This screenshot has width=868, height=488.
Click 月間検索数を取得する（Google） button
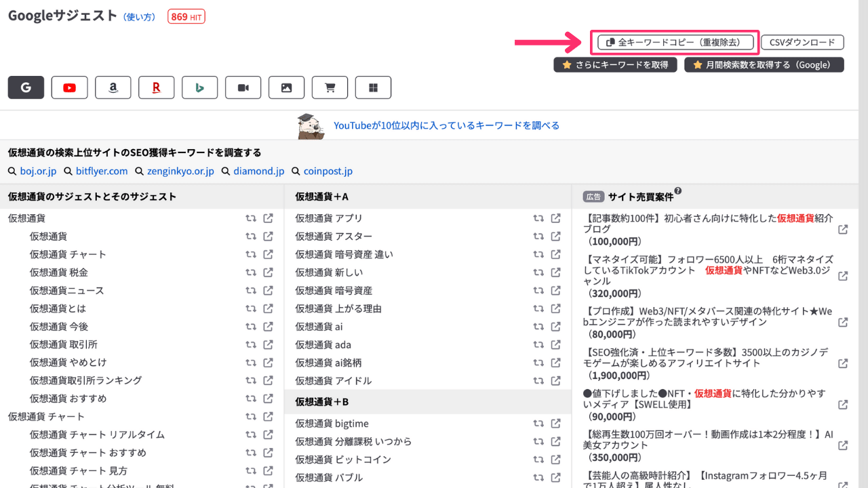tap(764, 65)
